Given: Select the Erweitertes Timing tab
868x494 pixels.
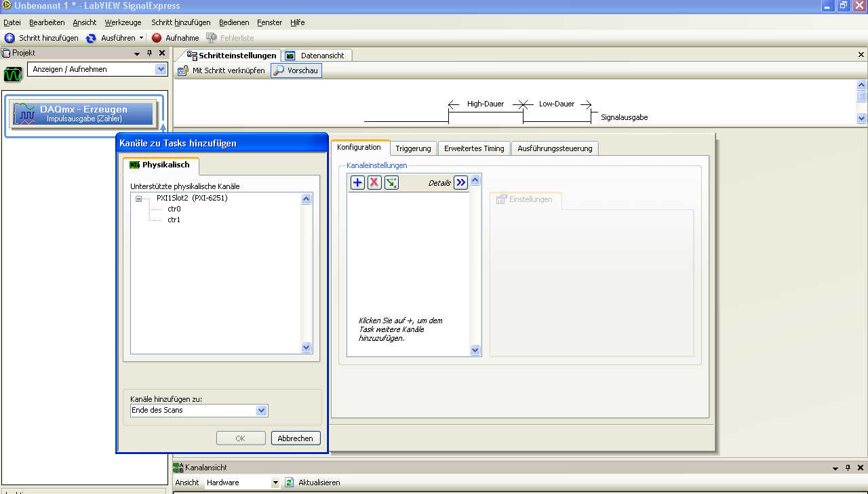Looking at the screenshot, I should (474, 148).
